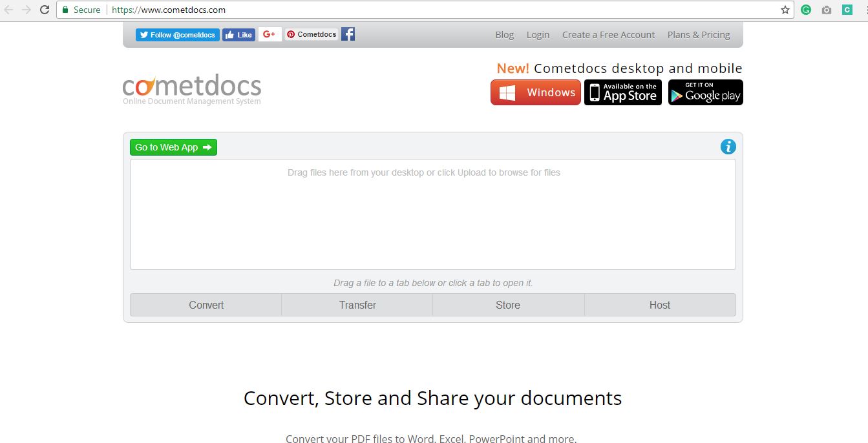Image resolution: width=868 pixels, height=443 pixels.
Task: Open the Blog link
Action: pyautogui.click(x=505, y=35)
